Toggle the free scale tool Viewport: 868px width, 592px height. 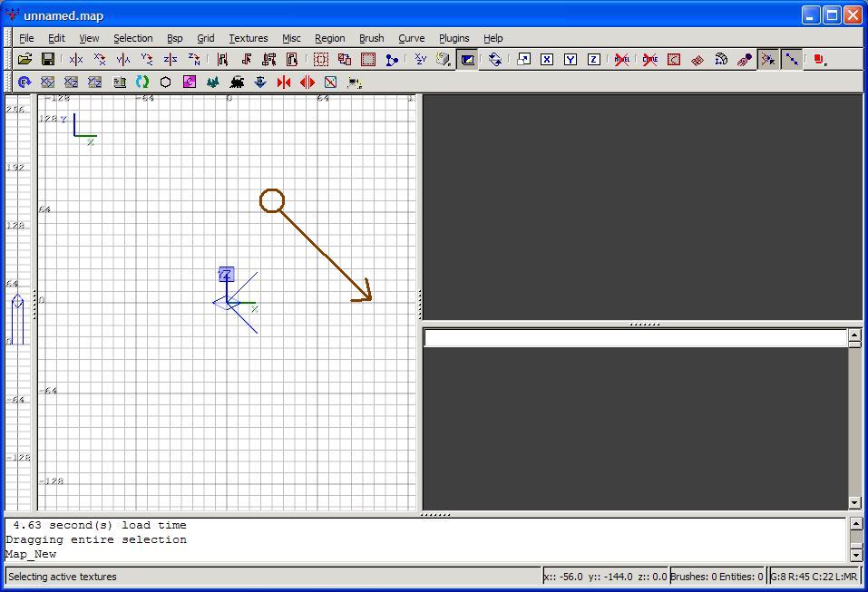(x=523, y=59)
